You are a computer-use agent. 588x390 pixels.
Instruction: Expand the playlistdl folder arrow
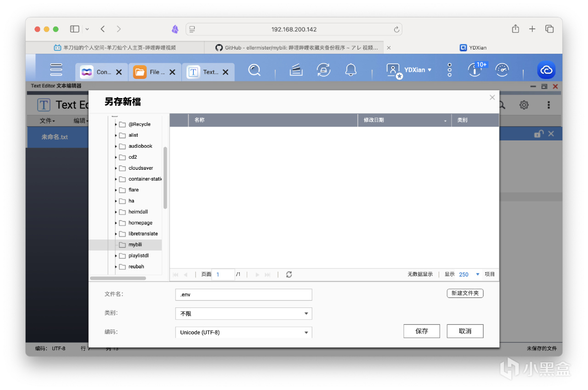pyautogui.click(x=116, y=256)
